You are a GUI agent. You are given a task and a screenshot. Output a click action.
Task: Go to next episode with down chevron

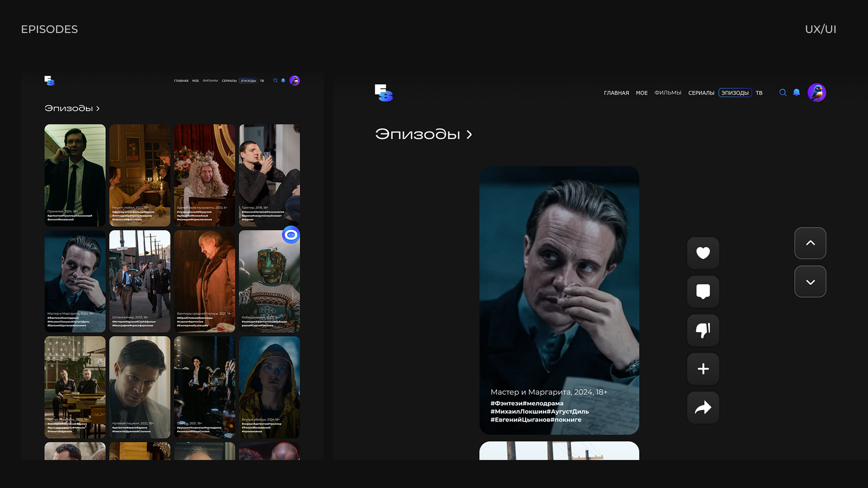click(x=810, y=282)
